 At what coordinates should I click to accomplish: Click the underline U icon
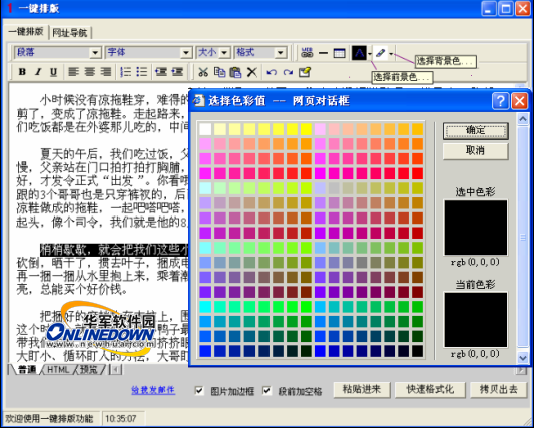tap(54, 72)
